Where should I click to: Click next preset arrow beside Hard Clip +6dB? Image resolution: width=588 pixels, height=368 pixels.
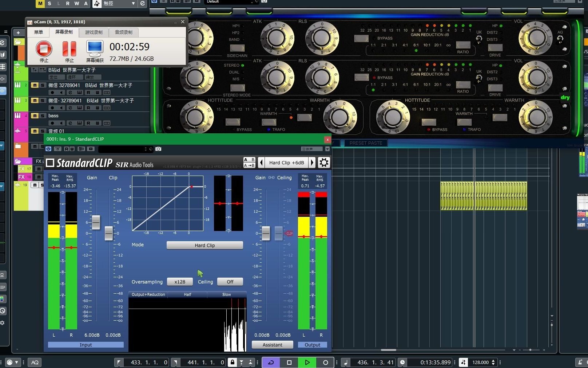(x=312, y=163)
